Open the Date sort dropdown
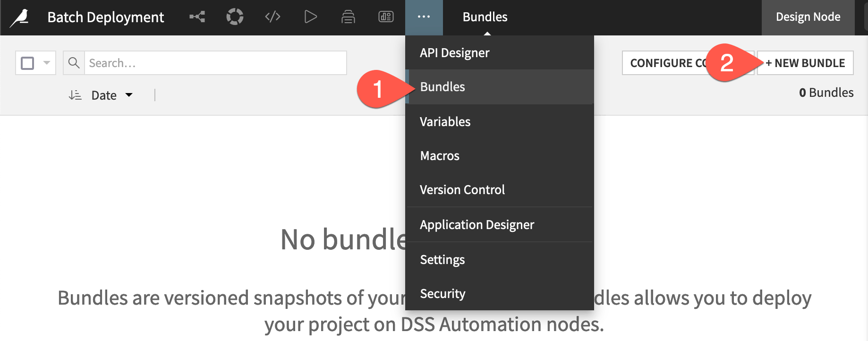The height and width of the screenshot is (341, 868). [x=112, y=95]
